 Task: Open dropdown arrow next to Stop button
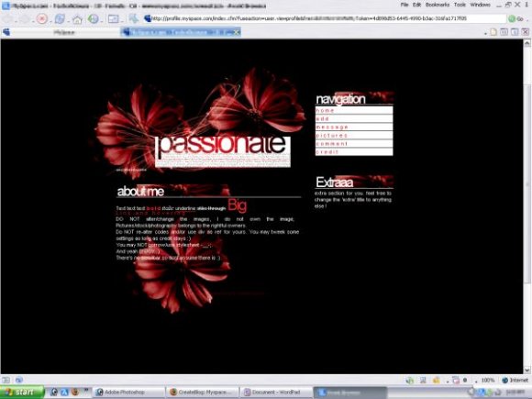(50, 21)
